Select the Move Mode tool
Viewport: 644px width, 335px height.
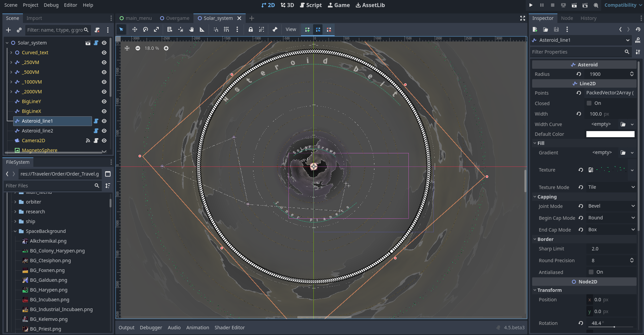point(135,30)
